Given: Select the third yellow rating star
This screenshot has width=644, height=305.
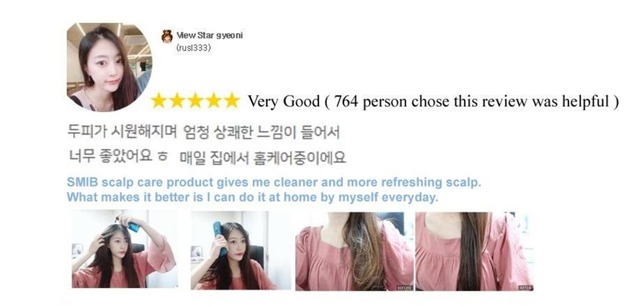Looking at the screenshot, I should pyautogui.click(x=195, y=100).
